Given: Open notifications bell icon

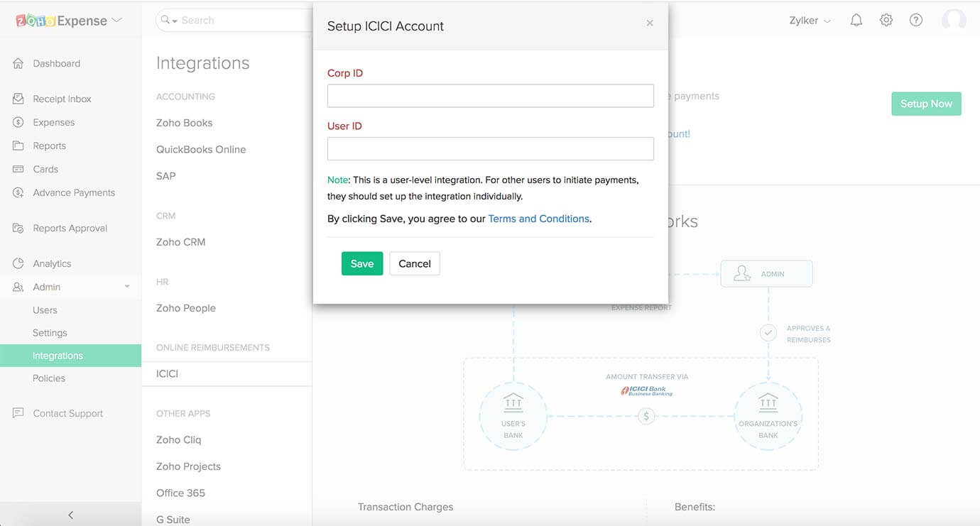Looking at the screenshot, I should pos(856,21).
